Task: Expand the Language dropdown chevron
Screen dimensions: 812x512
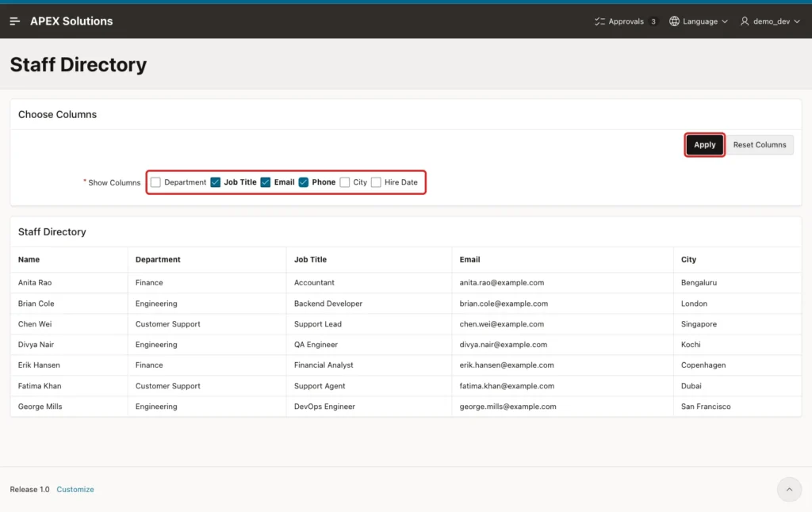Action: [x=725, y=21]
